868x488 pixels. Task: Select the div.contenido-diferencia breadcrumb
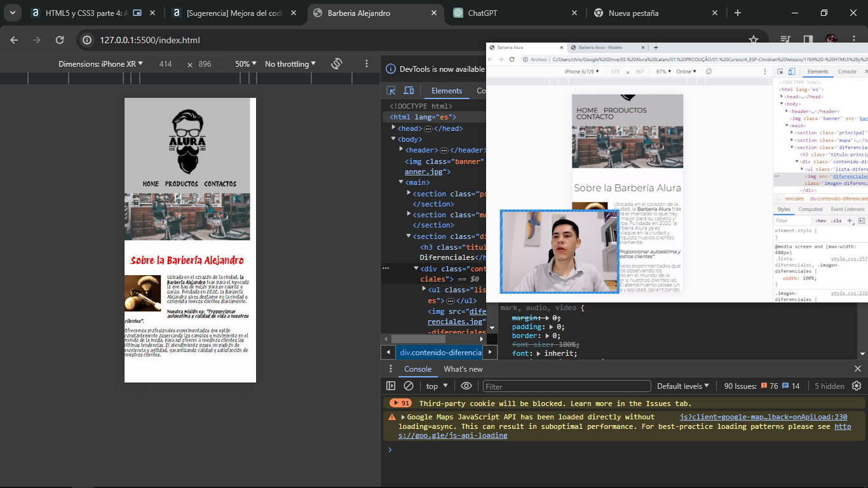click(440, 352)
